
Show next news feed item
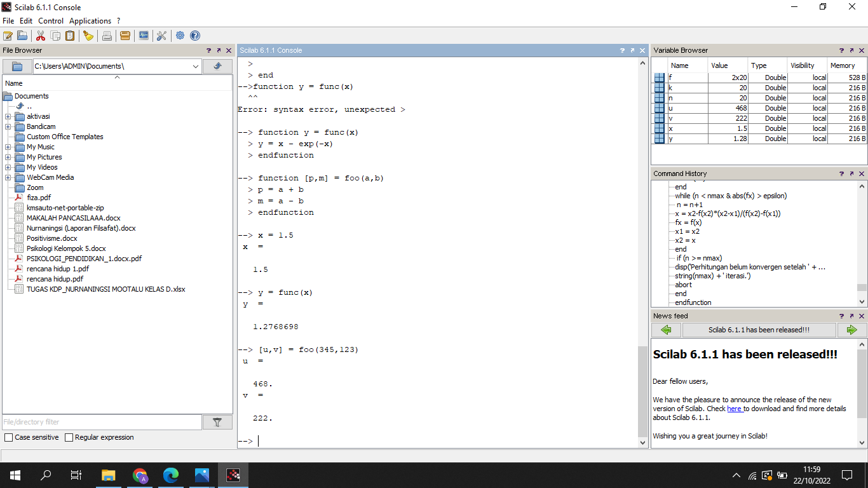(852, 330)
